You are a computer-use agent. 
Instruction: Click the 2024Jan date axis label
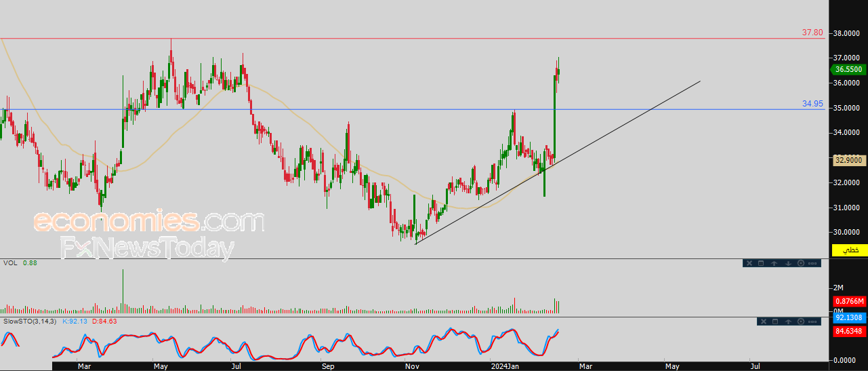[505, 366]
